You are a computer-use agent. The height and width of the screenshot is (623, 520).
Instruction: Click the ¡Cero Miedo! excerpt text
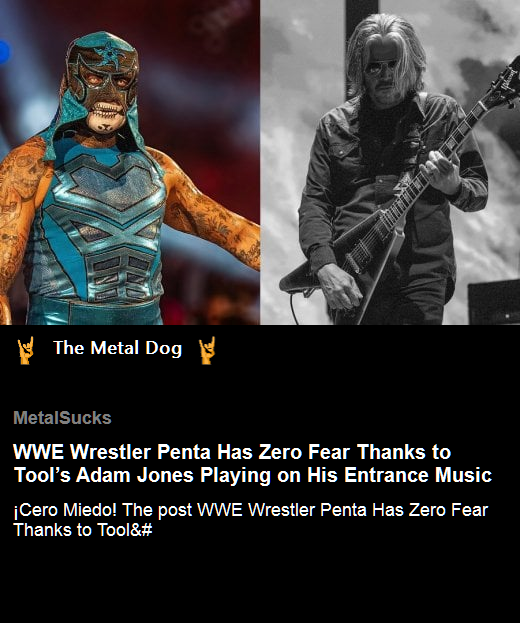coord(250,520)
